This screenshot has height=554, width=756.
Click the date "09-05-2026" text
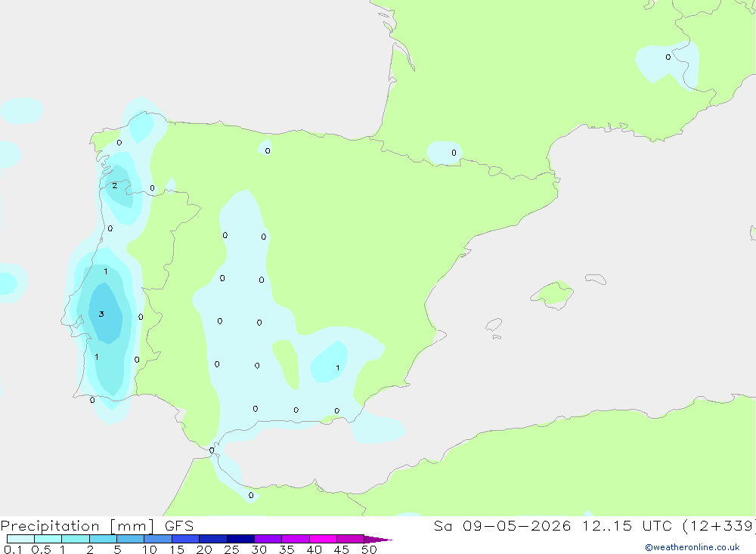pos(517,525)
